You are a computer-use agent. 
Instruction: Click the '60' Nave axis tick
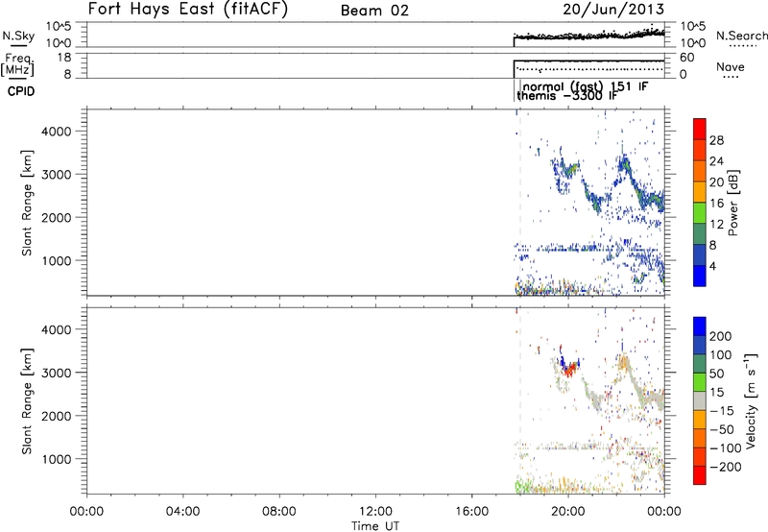click(x=687, y=58)
